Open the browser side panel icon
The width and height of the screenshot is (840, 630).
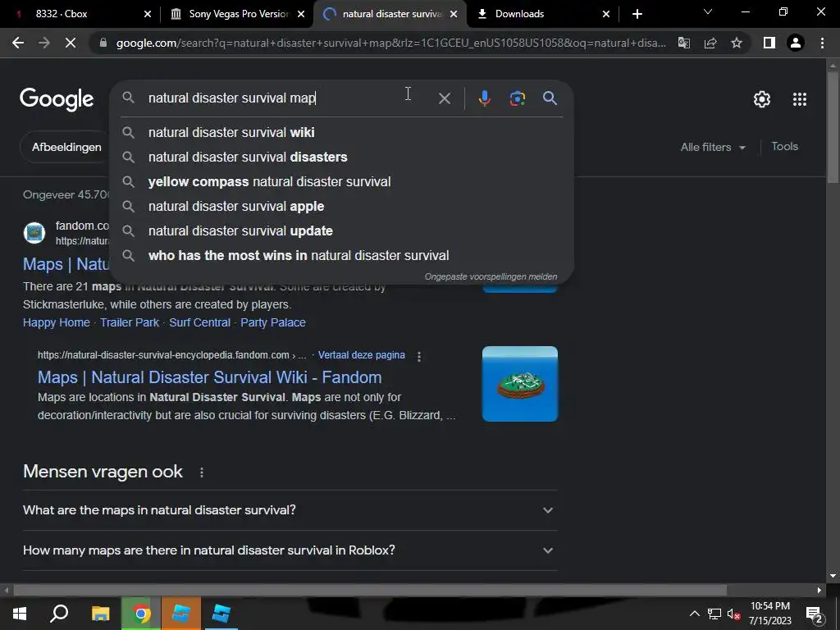point(769,43)
